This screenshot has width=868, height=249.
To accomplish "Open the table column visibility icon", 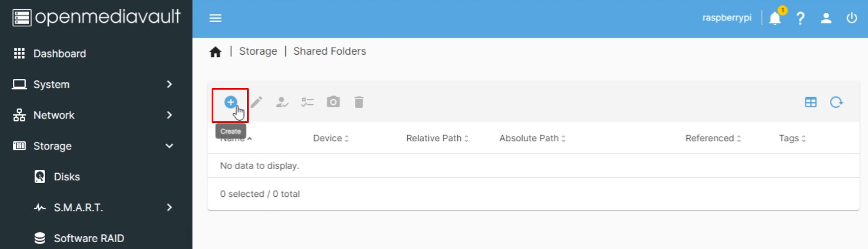I will [811, 102].
